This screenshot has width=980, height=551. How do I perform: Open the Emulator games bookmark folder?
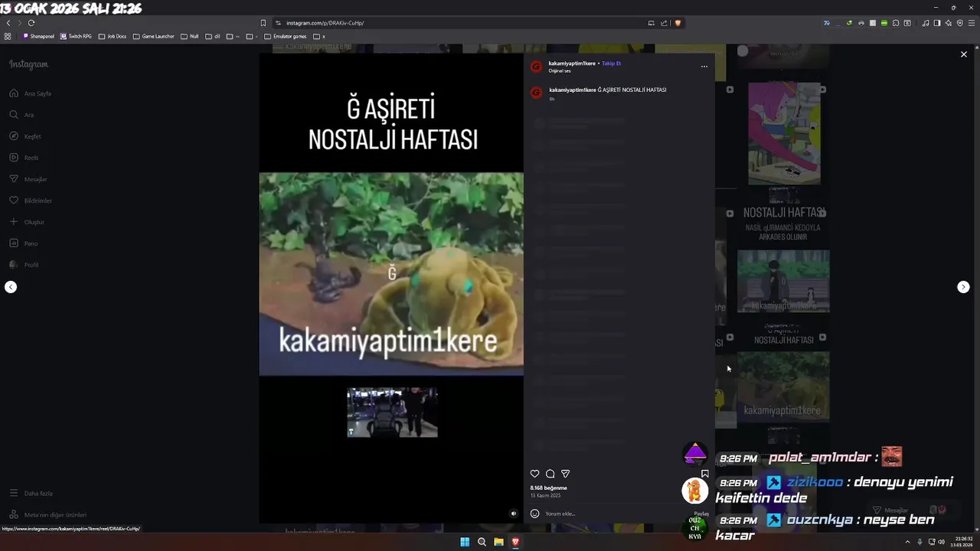(x=286, y=36)
